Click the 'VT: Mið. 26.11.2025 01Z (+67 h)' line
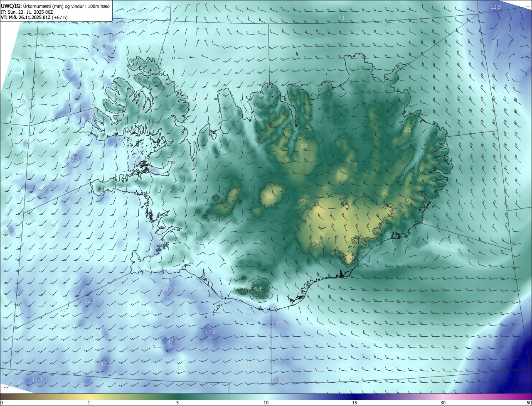The height and width of the screenshot is (406, 532). 34,17
